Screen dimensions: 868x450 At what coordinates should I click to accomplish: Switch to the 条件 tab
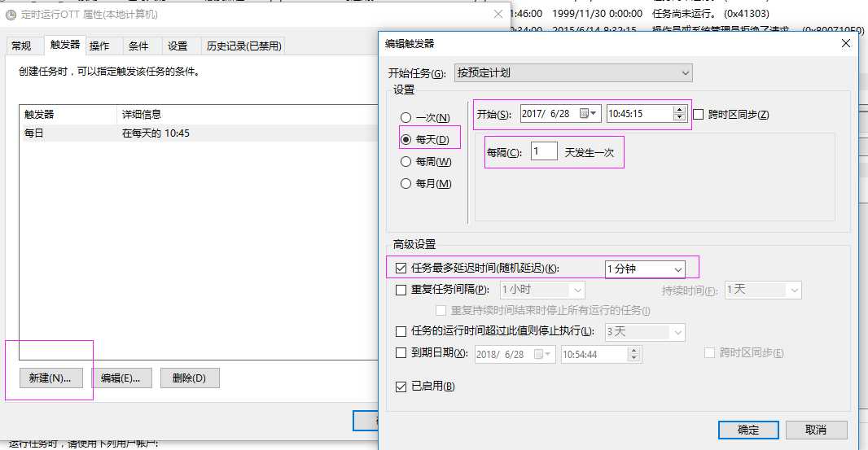(138, 46)
